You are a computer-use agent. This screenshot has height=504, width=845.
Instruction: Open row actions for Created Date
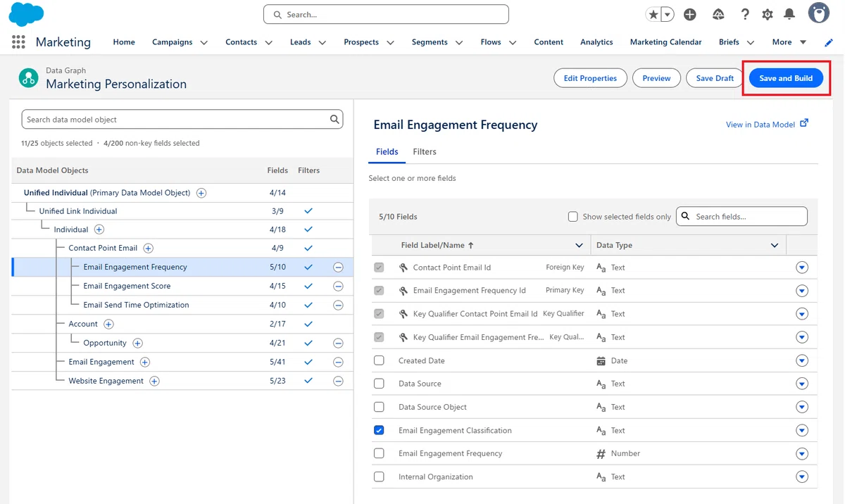(801, 360)
